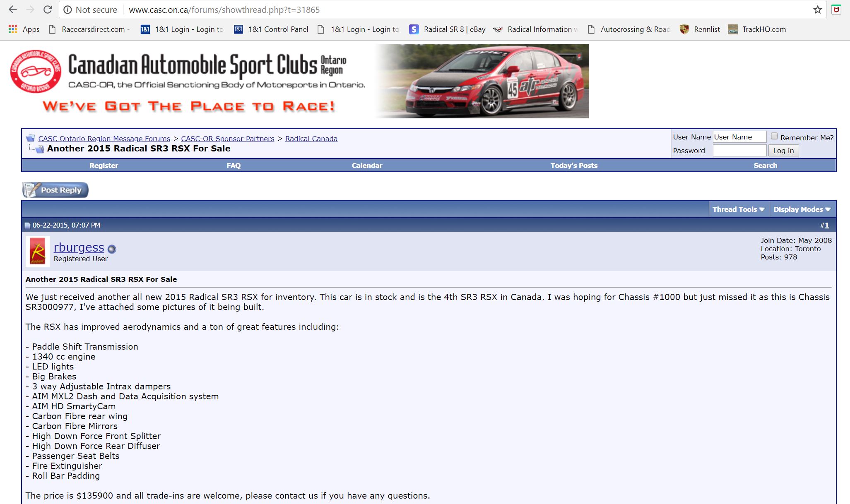Open the Racecarsdirect.com bookmark
Image resolution: width=850 pixels, height=504 pixels.
click(89, 29)
